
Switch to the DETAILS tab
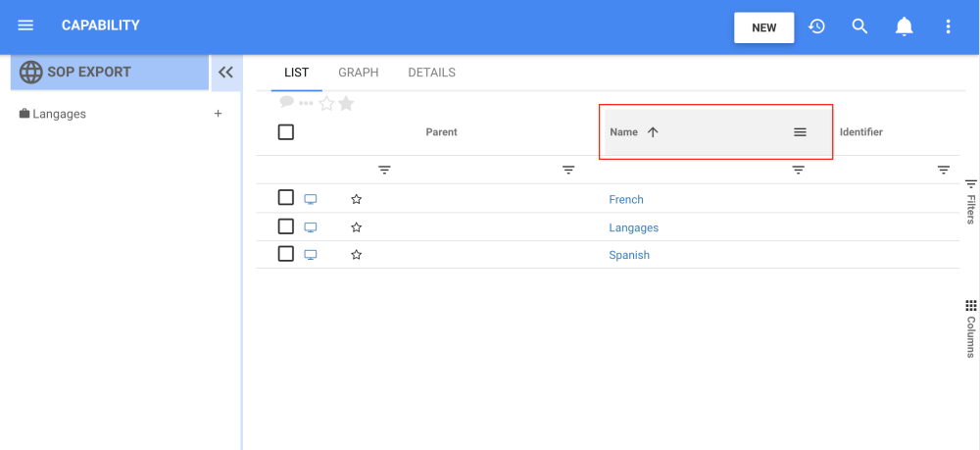point(431,73)
